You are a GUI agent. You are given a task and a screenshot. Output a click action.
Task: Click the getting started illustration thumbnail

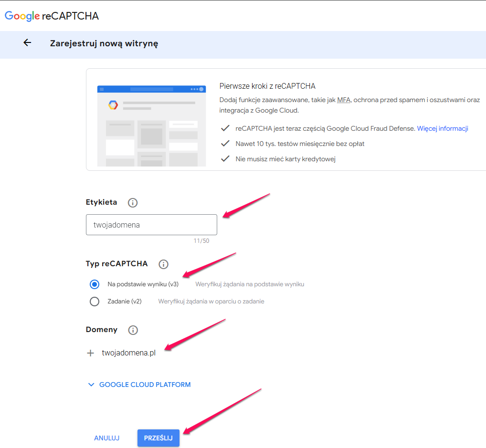pos(151,126)
